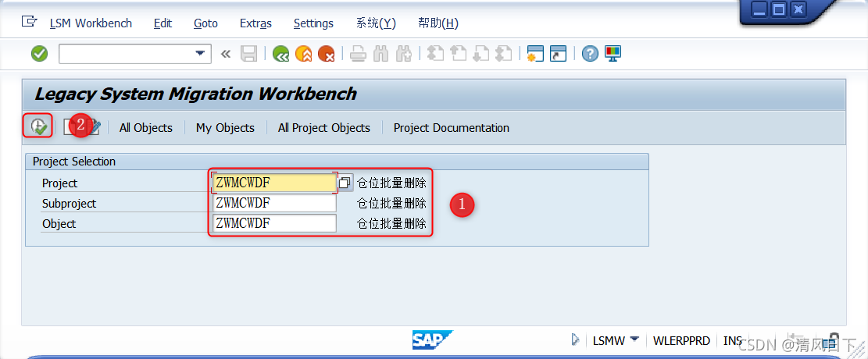
Task: Click the Save diskette icon
Action: [x=248, y=54]
